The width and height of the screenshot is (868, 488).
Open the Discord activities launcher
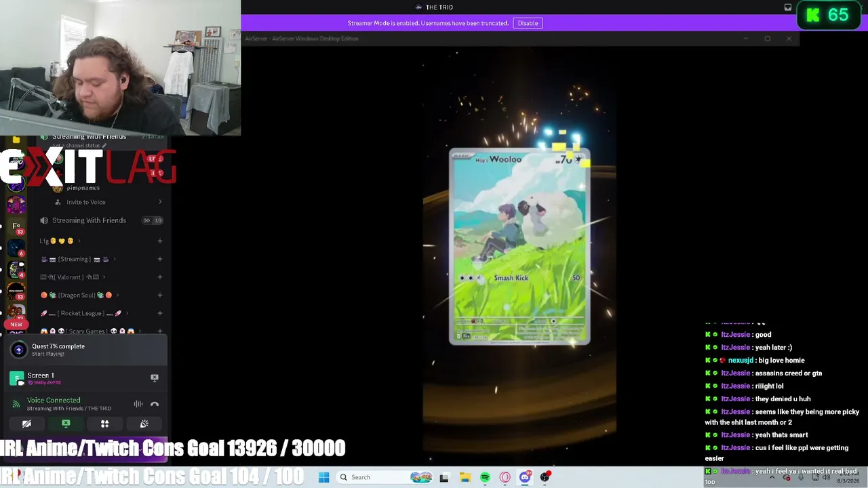pos(105,424)
